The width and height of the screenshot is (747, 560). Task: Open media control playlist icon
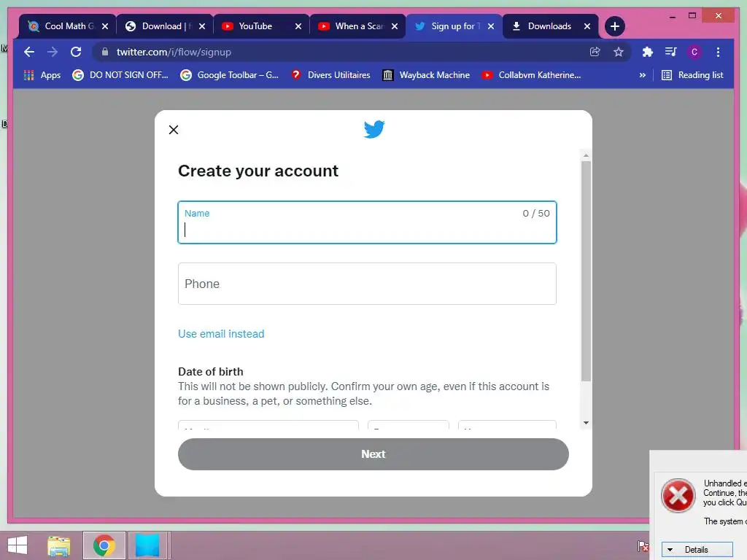[x=671, y=52]
